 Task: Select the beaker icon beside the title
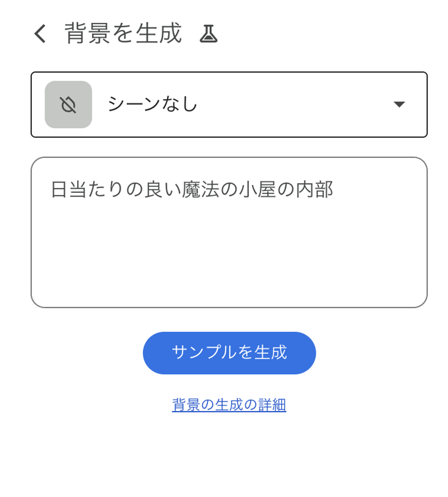tap(208, 34)
